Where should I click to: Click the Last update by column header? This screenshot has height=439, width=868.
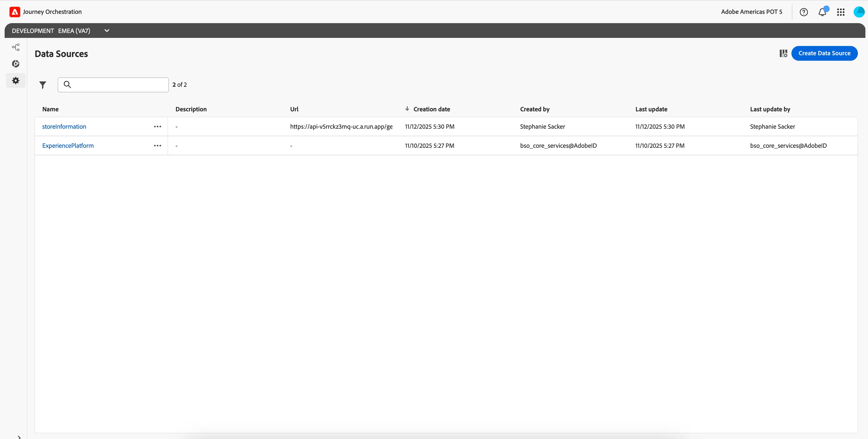coord(770,109)
